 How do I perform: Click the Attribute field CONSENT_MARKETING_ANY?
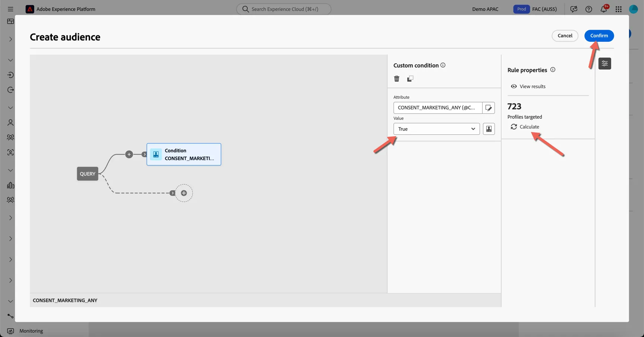click(438, 108)
